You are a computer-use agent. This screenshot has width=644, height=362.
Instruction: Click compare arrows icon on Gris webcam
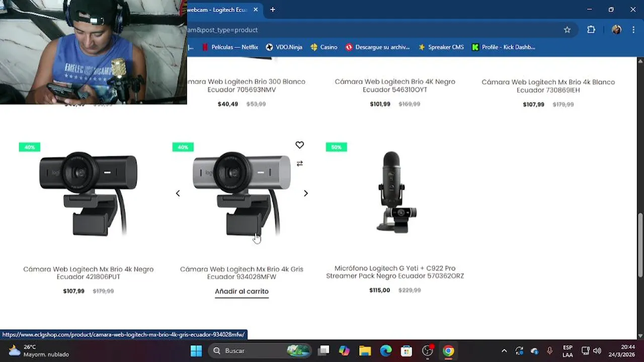(299, 163)
